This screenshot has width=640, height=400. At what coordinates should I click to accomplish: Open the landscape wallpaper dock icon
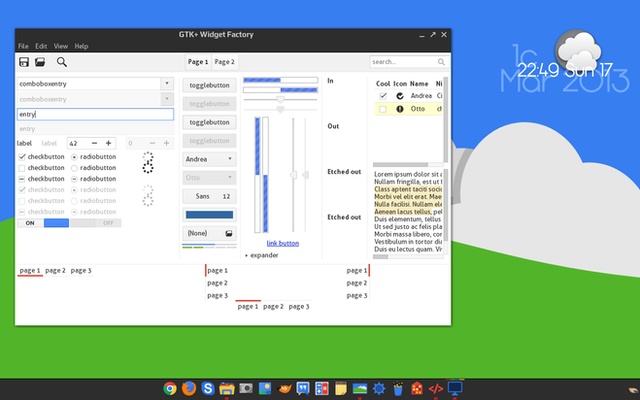[x=360, y=389]
